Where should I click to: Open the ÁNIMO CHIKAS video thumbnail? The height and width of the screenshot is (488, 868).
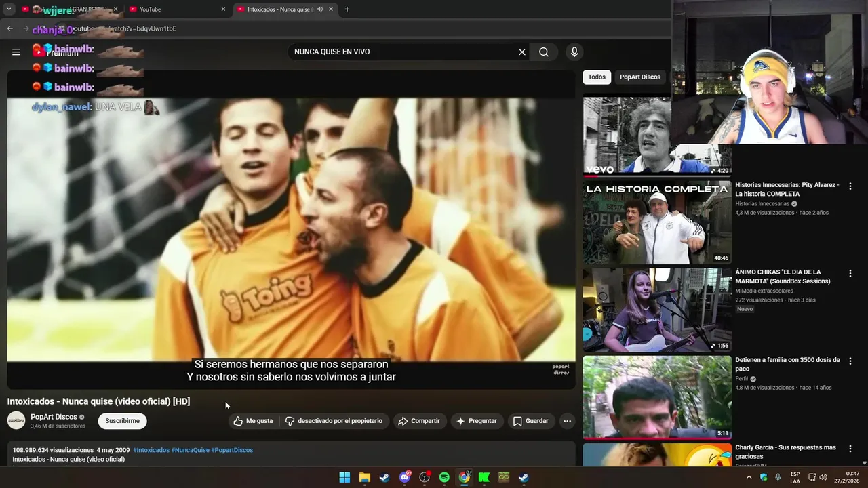[x=657, y=310]
